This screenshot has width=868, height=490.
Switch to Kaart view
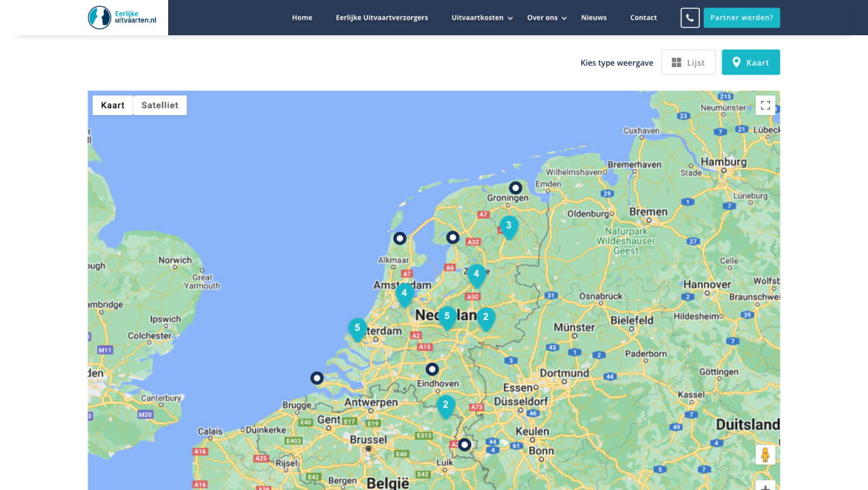click(751, 62)
